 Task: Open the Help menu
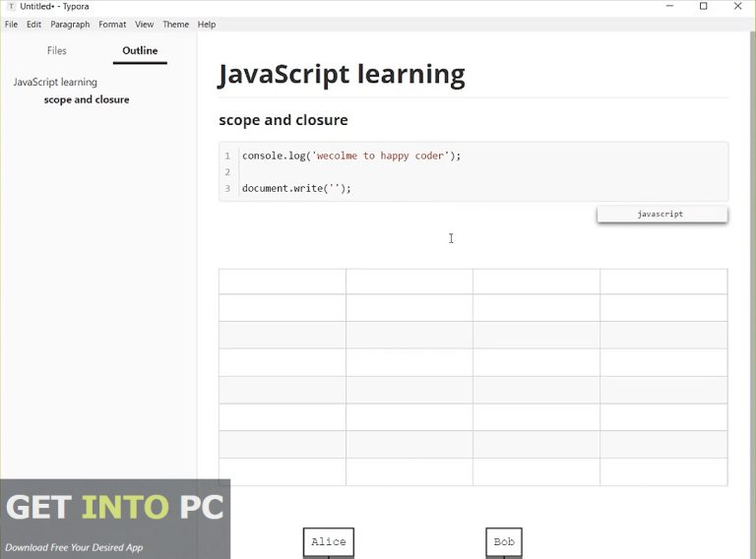click(x=207, y=25)
